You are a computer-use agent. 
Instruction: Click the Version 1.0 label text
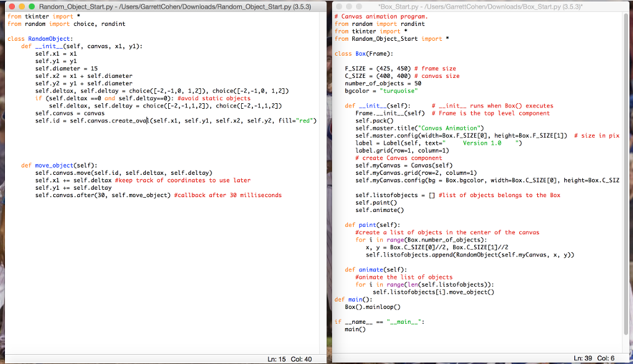pyautogui.click(x=482, y=143)
